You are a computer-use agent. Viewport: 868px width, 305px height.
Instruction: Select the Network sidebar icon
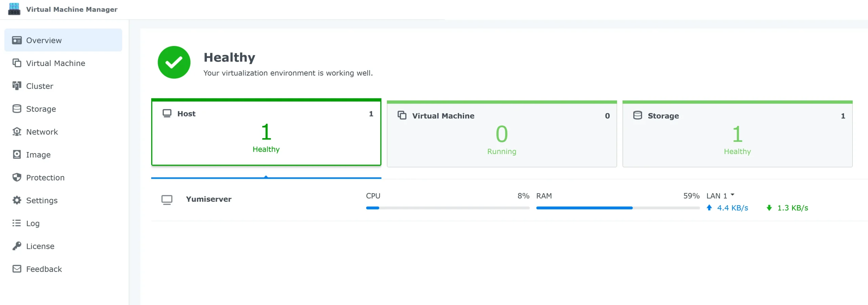17,132
